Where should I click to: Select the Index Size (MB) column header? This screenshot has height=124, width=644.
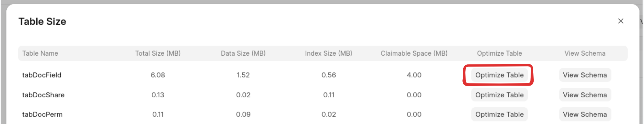328,54
